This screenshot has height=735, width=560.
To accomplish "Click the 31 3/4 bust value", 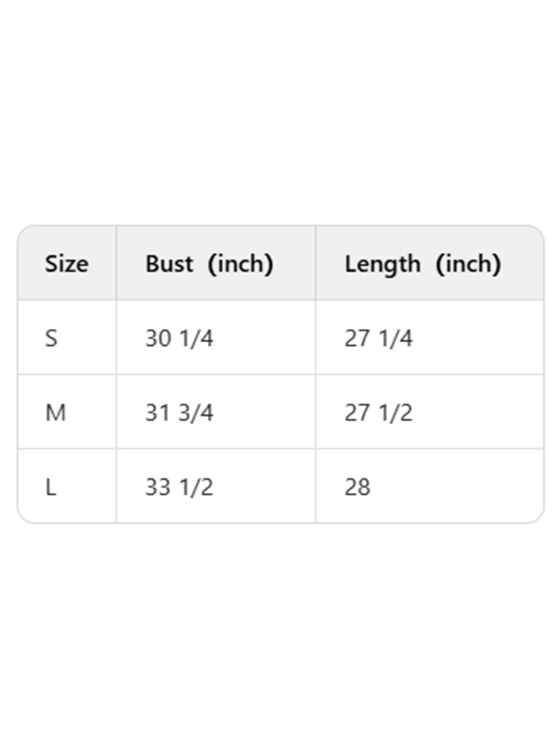I will pyautogui.click(x=178, y=413).
